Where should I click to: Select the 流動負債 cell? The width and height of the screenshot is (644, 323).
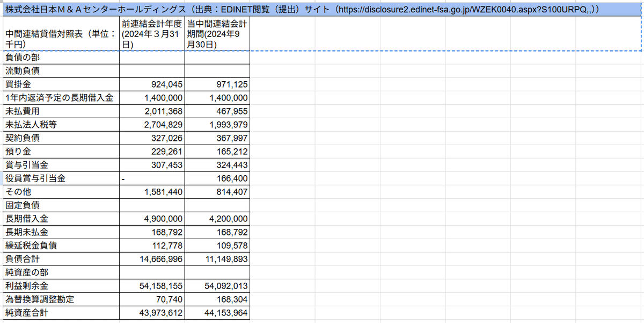coord(61,71)
